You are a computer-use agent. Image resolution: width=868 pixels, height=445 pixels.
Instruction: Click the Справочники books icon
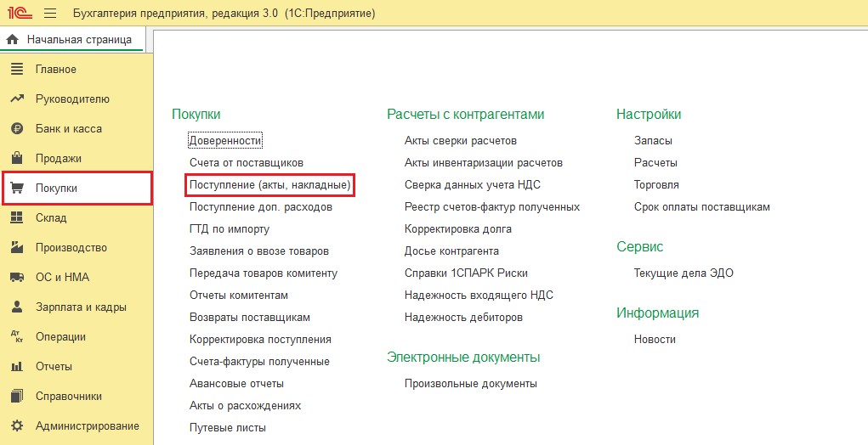pos(17,397)
